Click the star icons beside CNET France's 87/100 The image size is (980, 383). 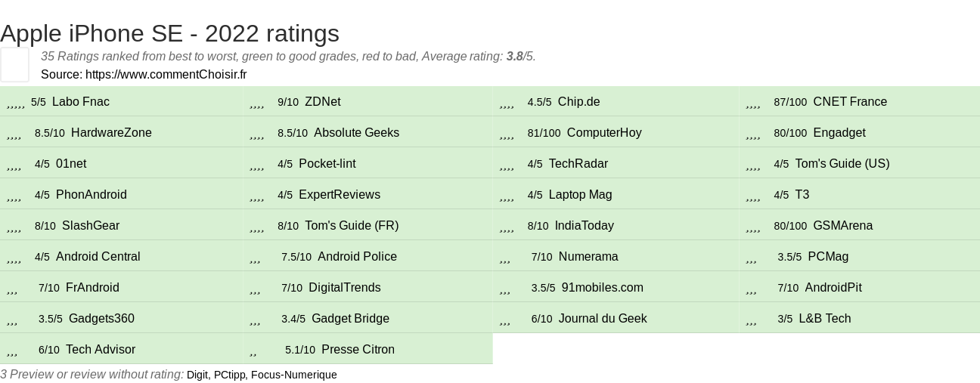point(753,103)
